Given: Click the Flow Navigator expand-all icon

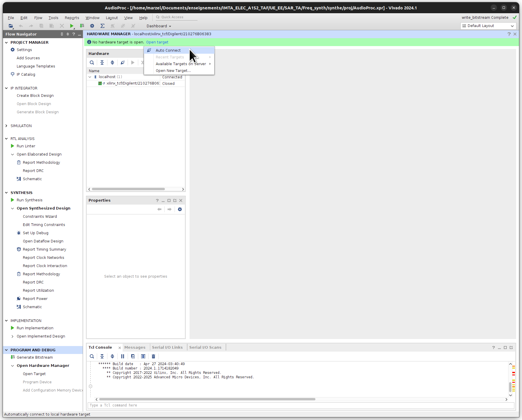Looking at the screenshot, I should (68, 34).
